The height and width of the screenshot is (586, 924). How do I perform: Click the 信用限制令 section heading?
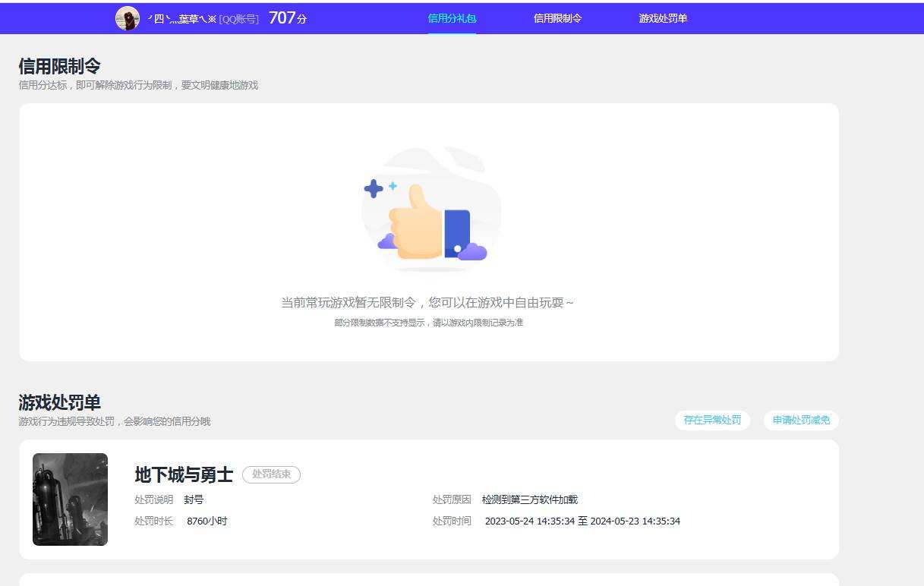(x=59, y=66)
